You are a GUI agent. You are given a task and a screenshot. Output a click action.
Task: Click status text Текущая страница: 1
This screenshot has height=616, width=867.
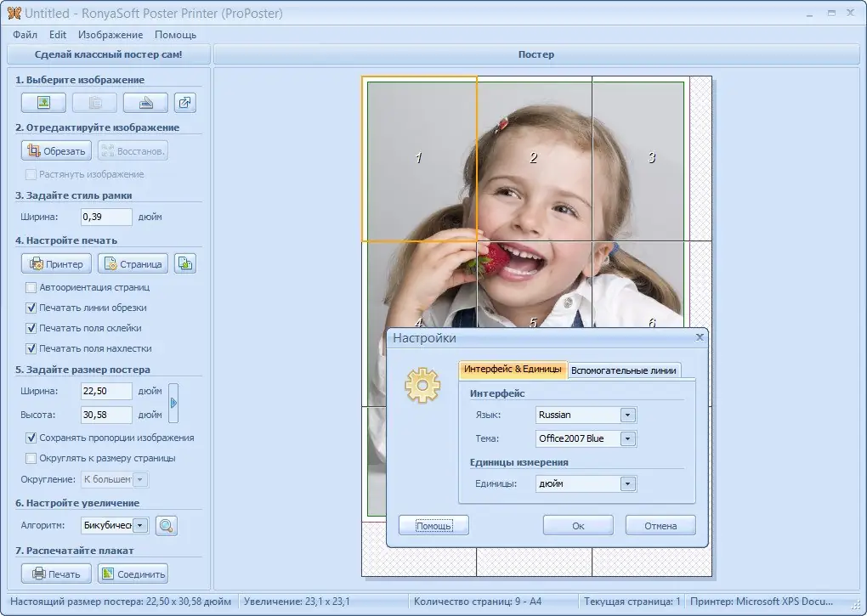(632, 602)
